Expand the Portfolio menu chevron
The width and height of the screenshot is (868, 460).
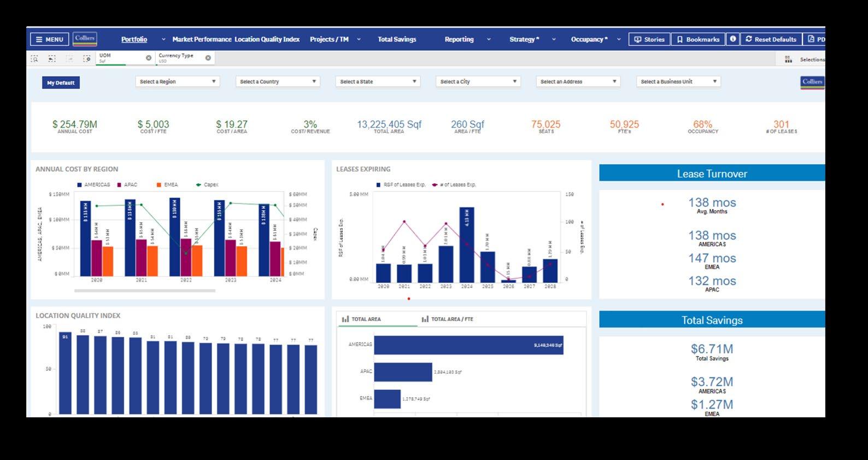tap(163, 39)
